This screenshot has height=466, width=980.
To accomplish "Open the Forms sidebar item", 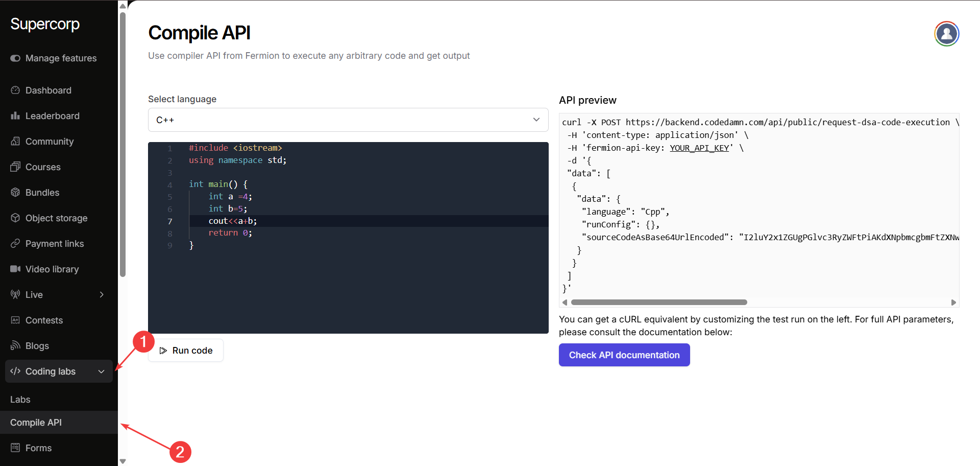I will click(38, 448).
